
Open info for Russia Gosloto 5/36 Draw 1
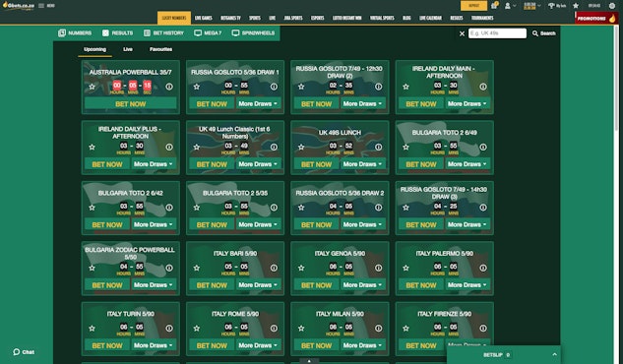point(274,87)
